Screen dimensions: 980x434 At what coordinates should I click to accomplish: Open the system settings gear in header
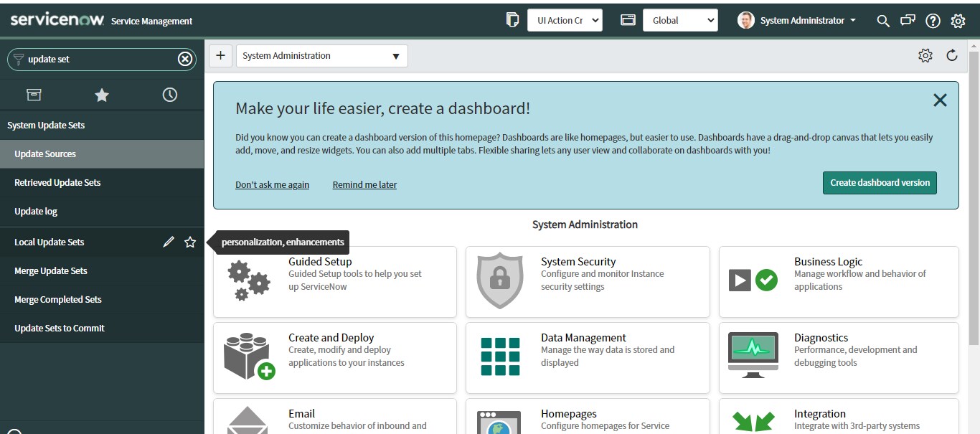[x=958, y=21]
